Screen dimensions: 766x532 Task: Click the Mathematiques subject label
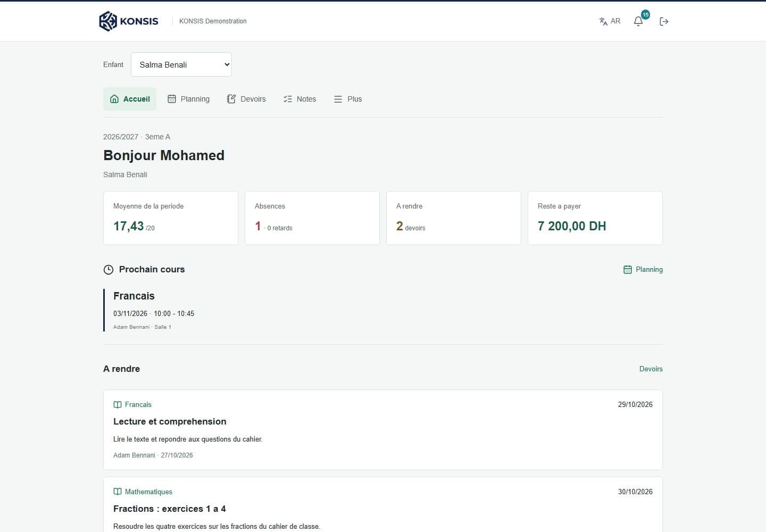[x=148, y=492]
